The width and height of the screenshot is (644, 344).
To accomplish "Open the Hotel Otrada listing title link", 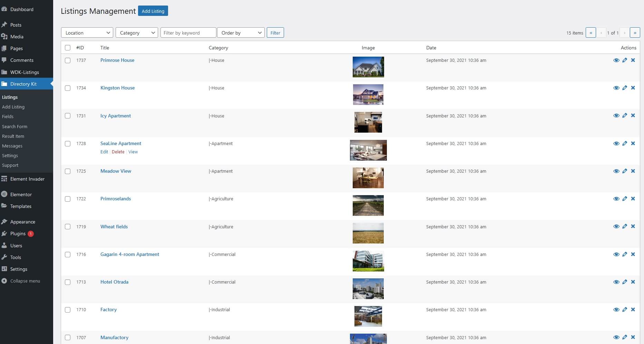I will point(114,282).
